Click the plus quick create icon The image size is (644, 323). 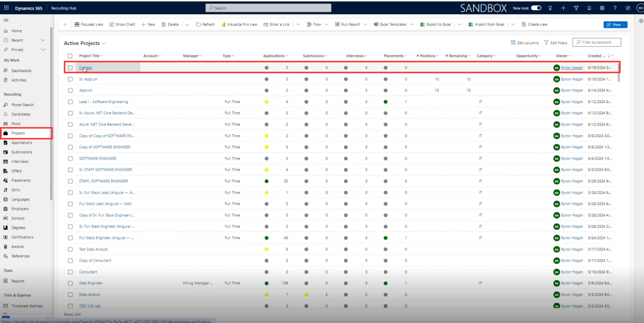[563, 8]
